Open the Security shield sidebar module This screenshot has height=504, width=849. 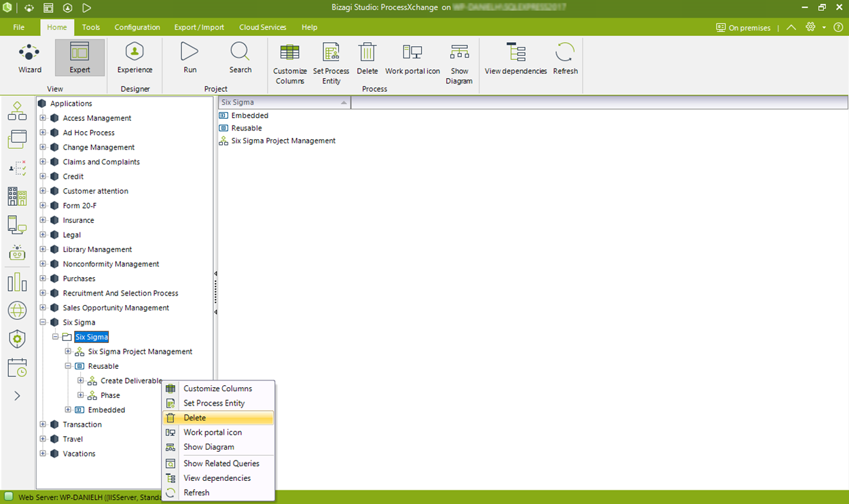pos(17,339)
